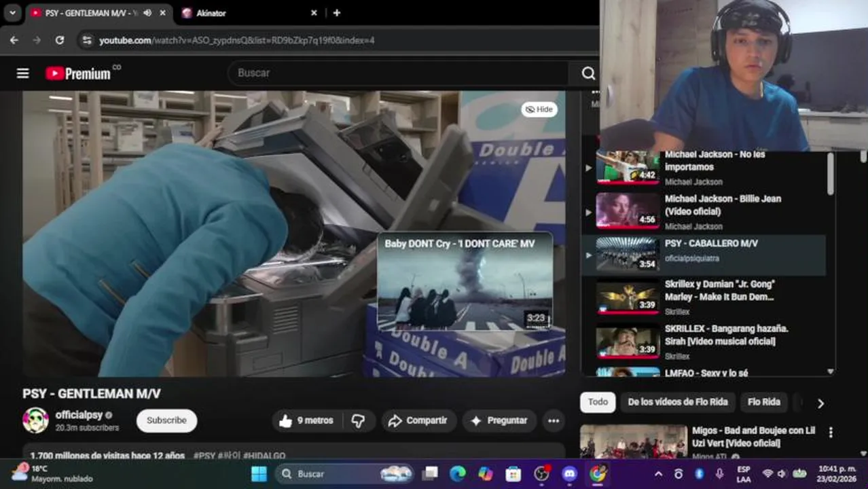Open the officialpsy channel name link
The height and width of the screenshot is (489, 868).
coord(79,415)
